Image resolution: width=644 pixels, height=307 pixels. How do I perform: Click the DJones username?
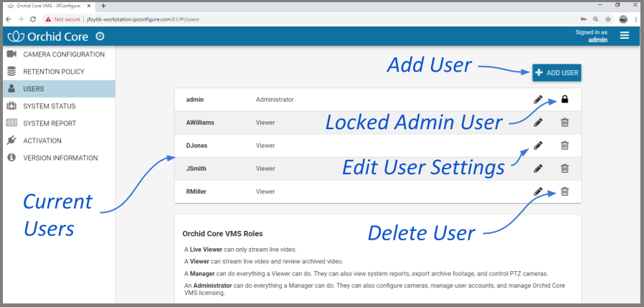196,146
